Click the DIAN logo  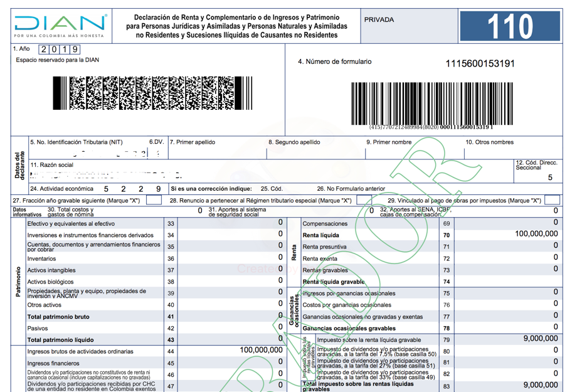pos(61,26)
